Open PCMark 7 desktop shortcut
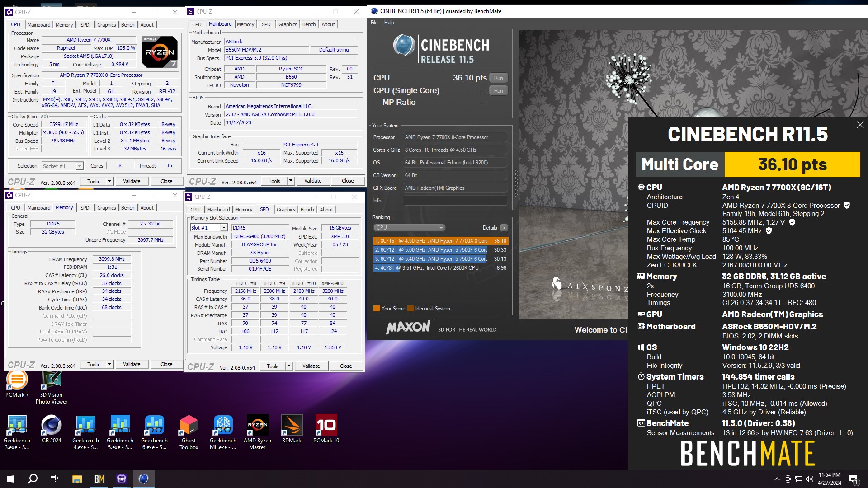 pyautogui.click(x=17, y=385)
